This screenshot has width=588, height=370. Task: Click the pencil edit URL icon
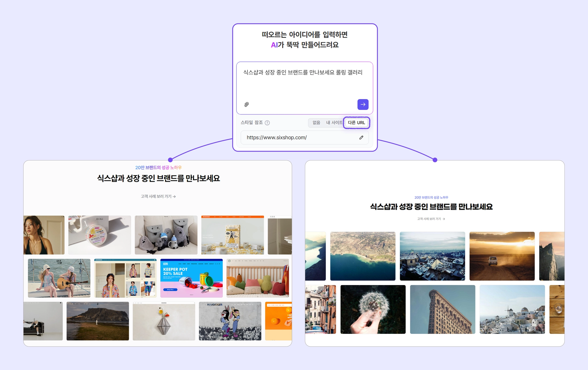tap(361, 137)
